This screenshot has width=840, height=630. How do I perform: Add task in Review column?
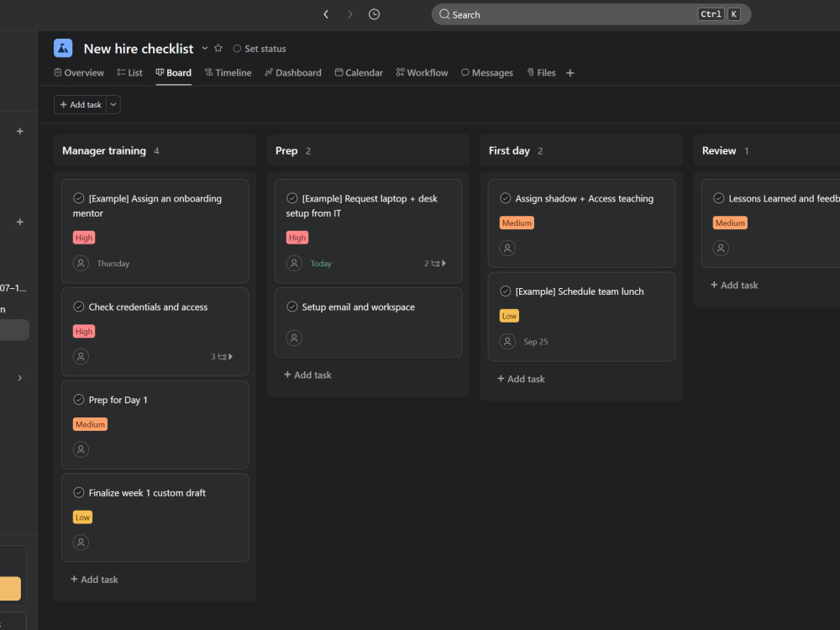[734, 285]
